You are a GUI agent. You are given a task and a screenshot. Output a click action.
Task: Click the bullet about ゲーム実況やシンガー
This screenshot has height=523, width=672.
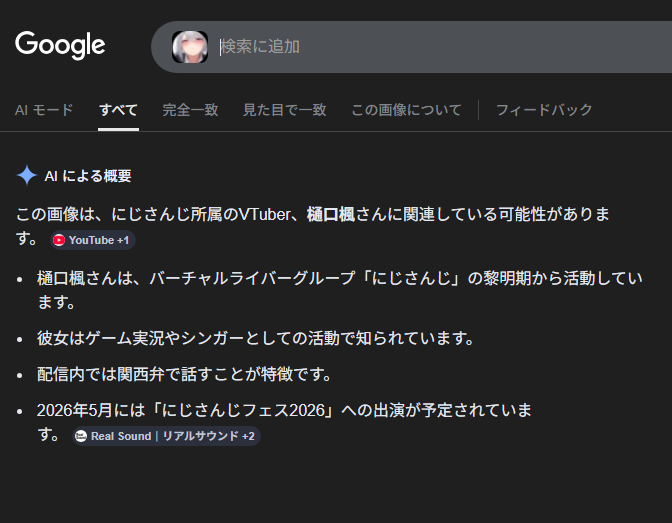tap(255, 338)
